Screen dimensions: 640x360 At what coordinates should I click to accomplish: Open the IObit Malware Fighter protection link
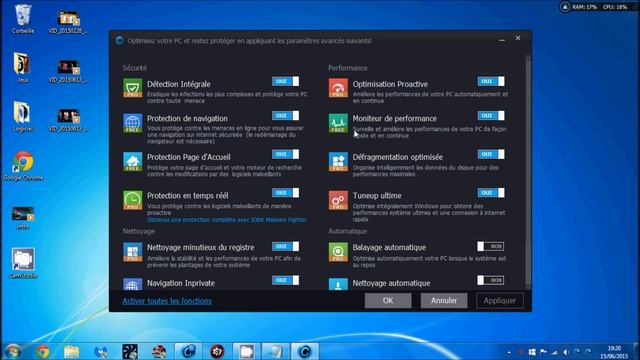pyautogui.click(x=227, y=220)
